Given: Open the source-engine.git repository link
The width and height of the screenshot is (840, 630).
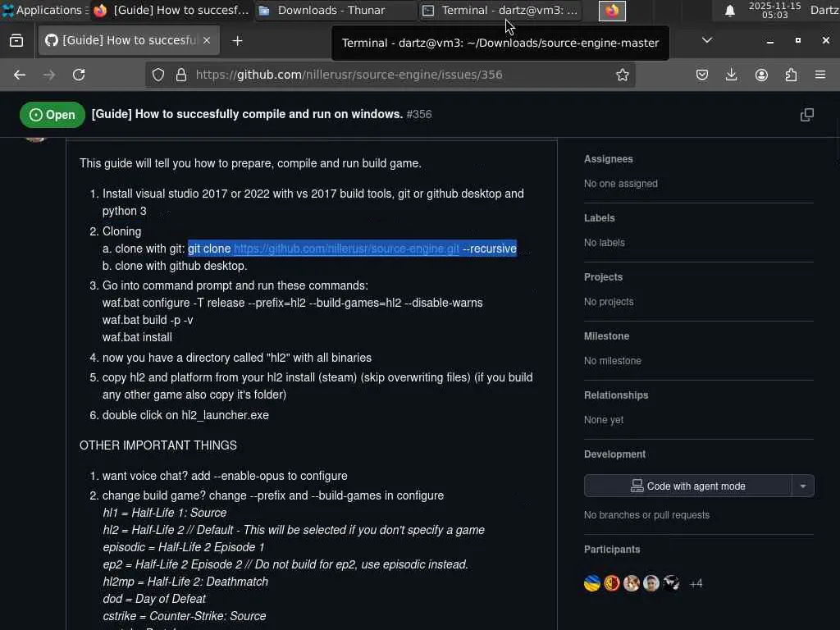Looking at the screenshot, I should (346, 249).
